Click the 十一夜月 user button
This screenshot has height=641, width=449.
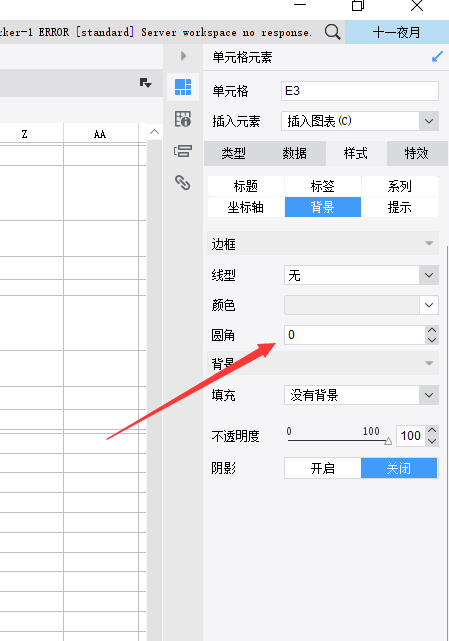click(x=397, y=32)
